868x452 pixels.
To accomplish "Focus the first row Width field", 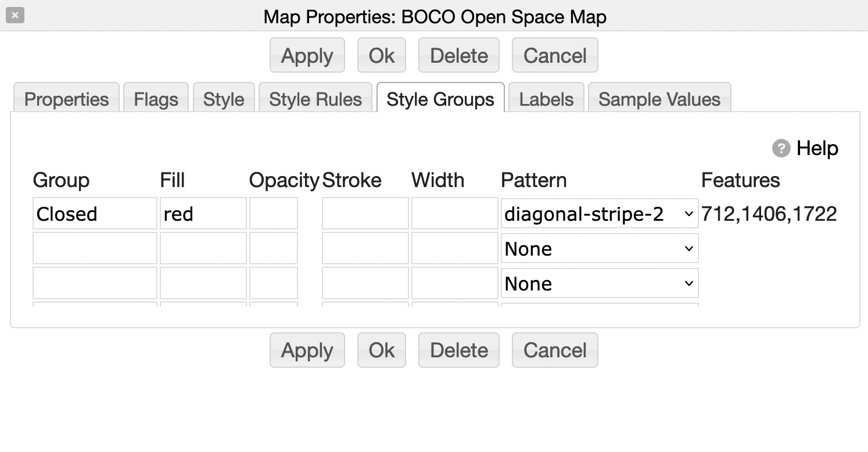I will pos(454,214).
